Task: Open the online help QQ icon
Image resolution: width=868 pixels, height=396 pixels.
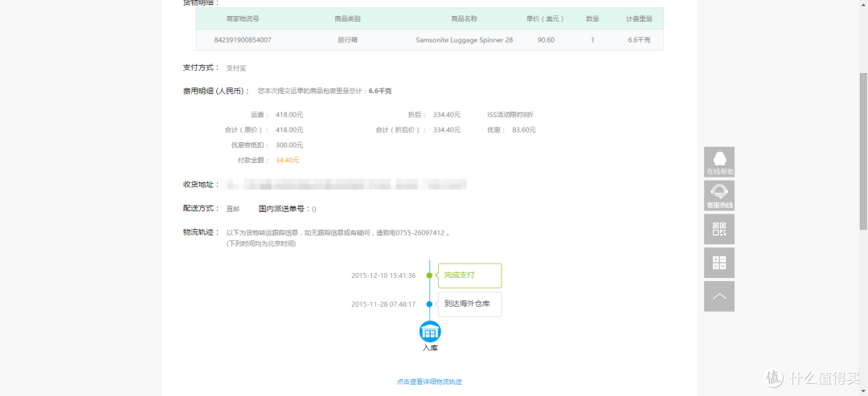Action: [719, 161]
